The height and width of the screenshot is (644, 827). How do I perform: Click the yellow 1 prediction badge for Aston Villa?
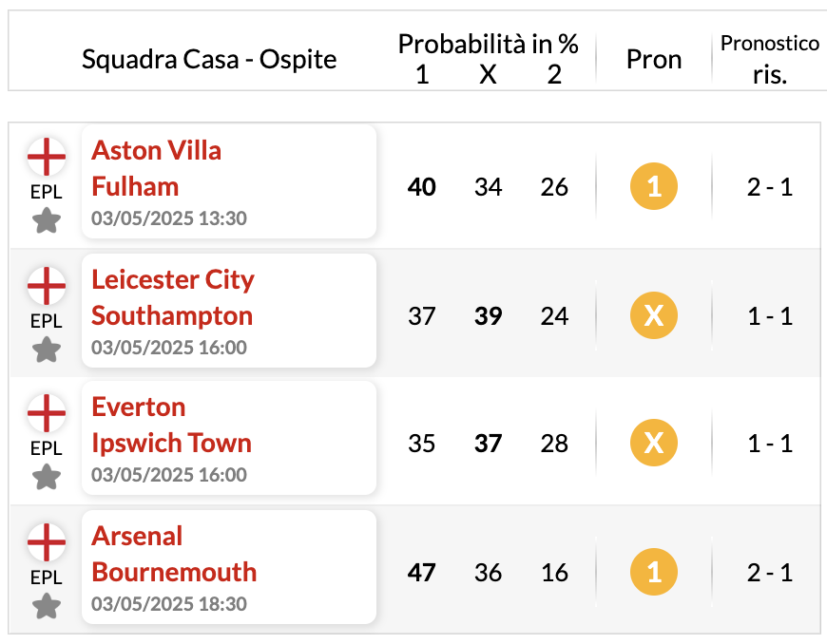click(x=654, y=186)
